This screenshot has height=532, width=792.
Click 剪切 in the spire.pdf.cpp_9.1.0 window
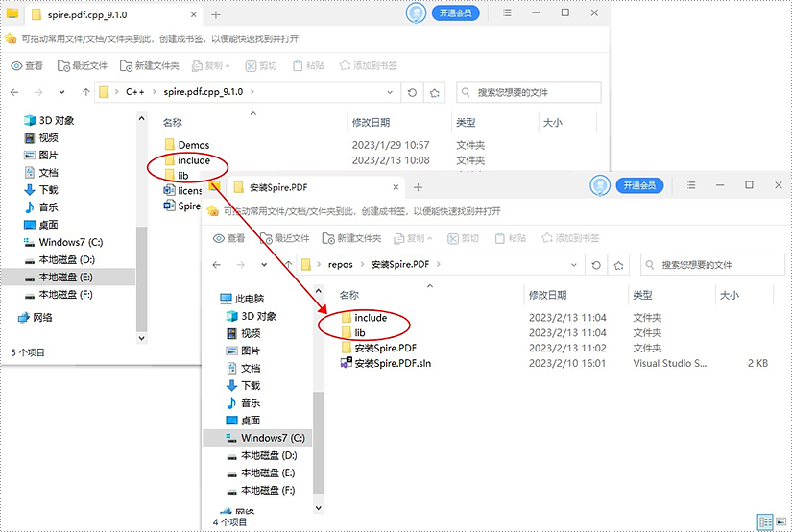pyautogui.click(x=261, y=65)
